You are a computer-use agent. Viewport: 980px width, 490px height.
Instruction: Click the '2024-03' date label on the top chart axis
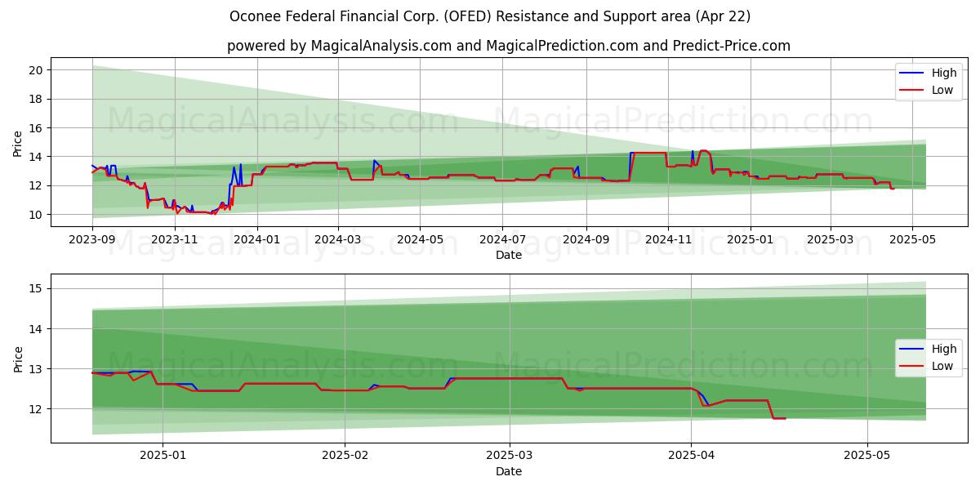pos(337,240)
